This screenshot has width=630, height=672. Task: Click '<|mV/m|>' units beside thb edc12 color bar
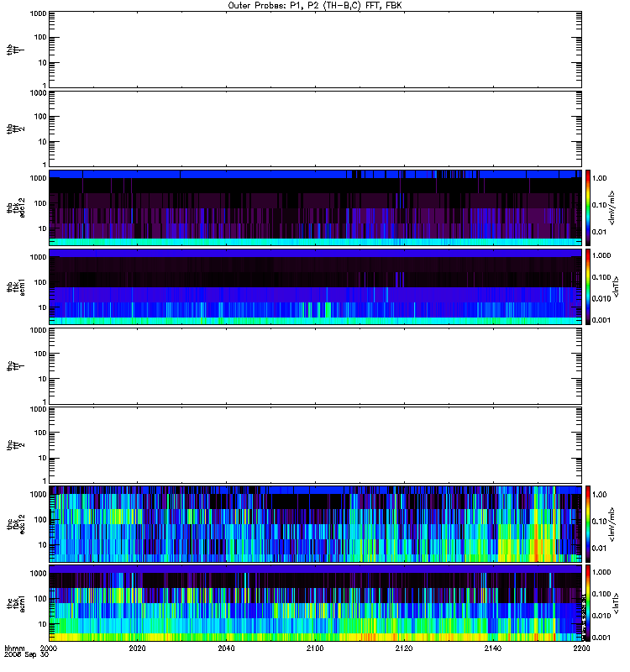coord(612,207)
